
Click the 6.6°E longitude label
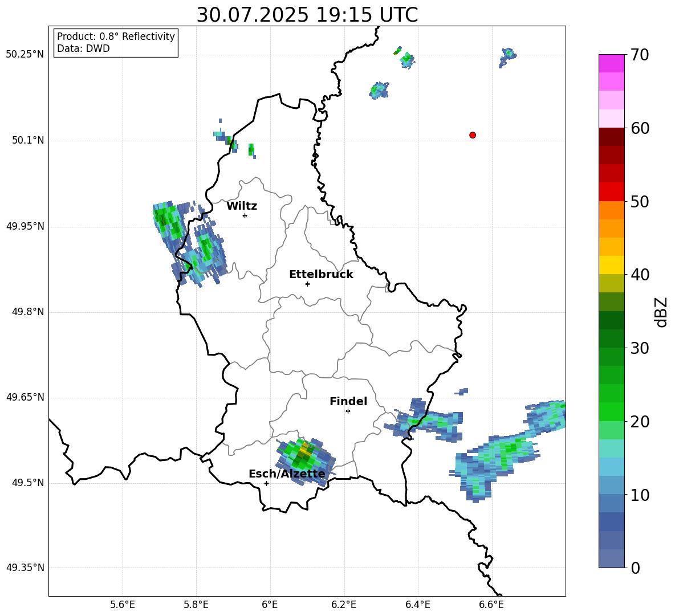(x=491, y=605)
